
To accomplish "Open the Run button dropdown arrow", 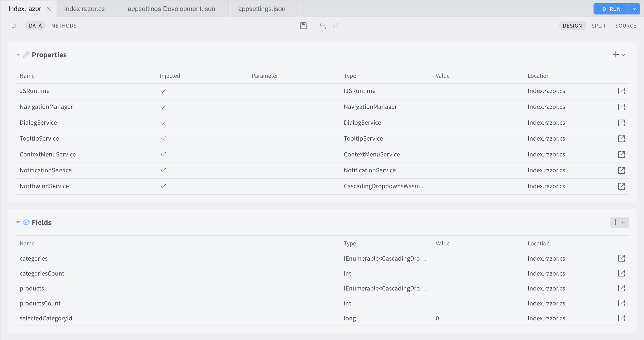I will (x=634, y=9).
